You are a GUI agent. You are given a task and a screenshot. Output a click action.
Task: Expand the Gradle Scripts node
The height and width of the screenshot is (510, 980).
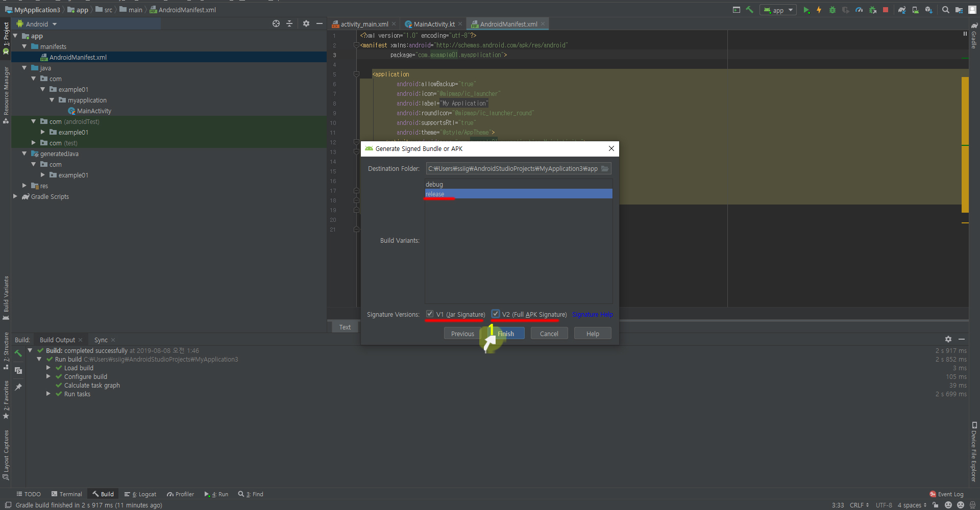(x=15, y=196)
